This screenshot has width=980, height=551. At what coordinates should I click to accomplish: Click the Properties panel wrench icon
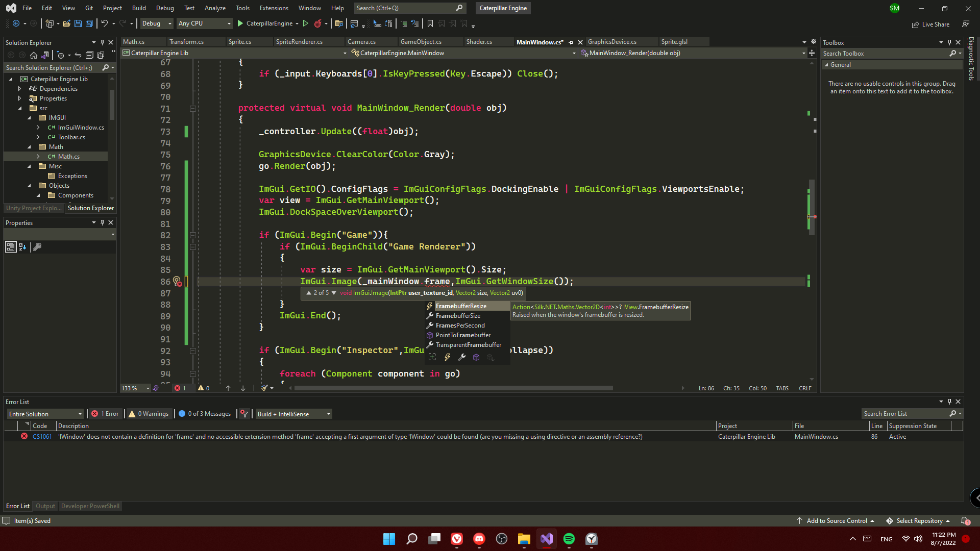click(x=37, y=247)
